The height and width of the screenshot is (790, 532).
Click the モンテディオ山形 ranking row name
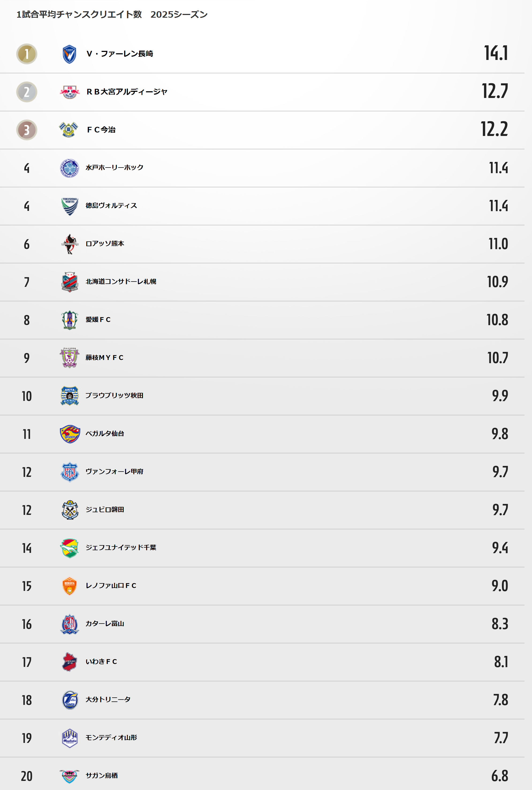(x=111, y=738)
